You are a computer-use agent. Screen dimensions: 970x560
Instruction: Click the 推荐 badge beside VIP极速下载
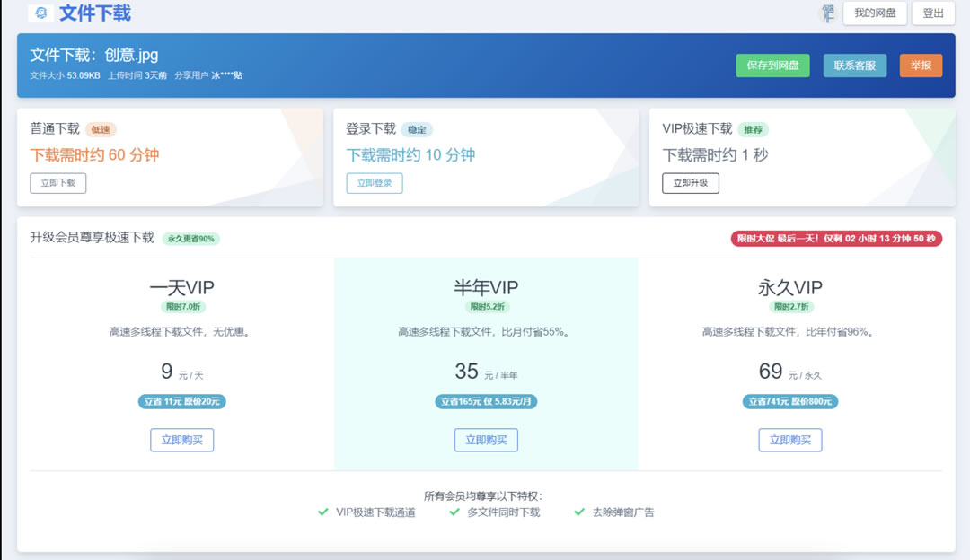753,129
